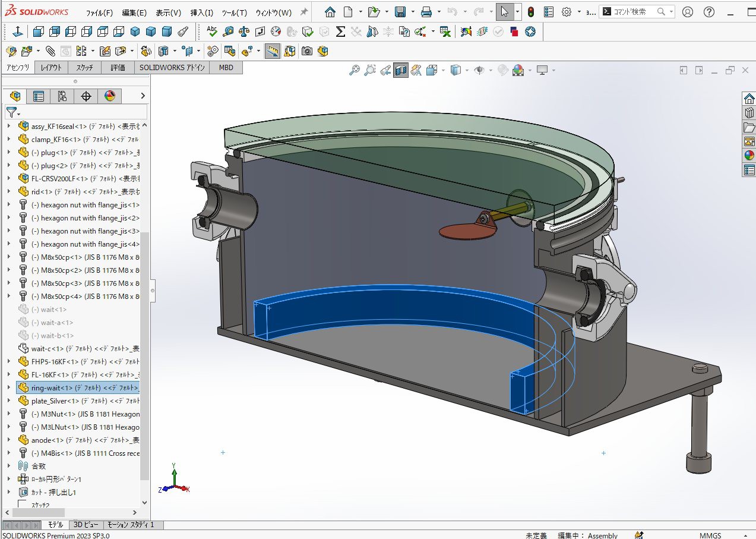
Task: Open the ConfigurationManager tab icon
Action: (x=62, y=96)
